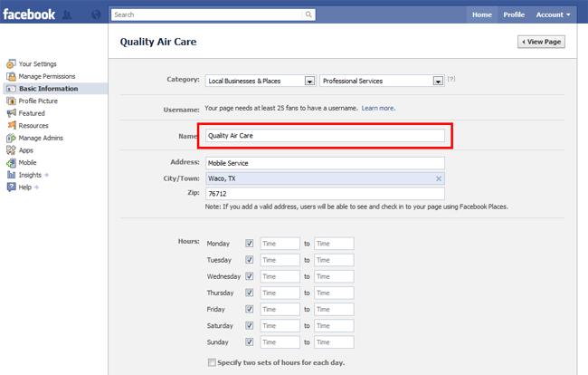Uncheck the Thursday hours checkbox
This screenshot has height=375, width=588.
pyautogui.click(x=250, y=293)
